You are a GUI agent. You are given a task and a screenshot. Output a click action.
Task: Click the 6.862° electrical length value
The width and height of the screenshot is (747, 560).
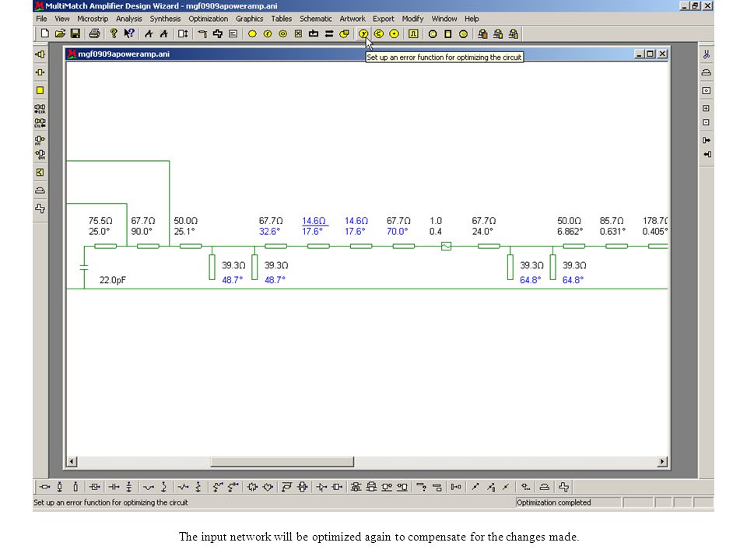(x=570, y=232)
